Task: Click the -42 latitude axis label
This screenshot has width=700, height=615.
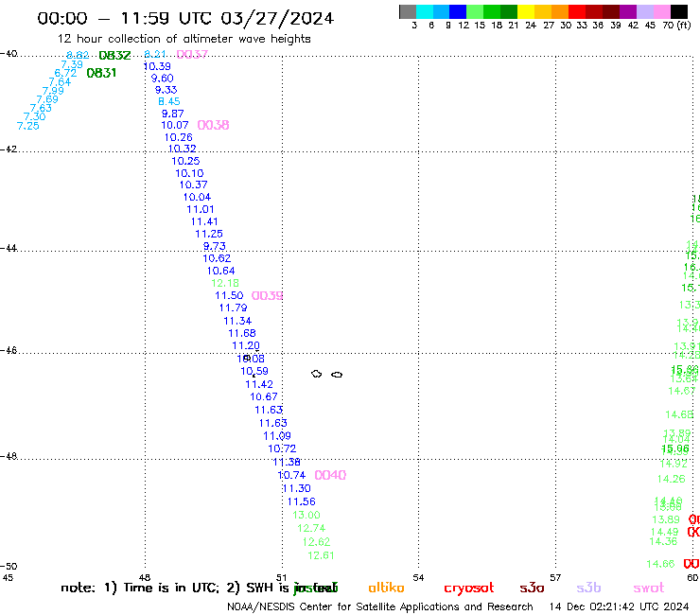Action: (x=9, y=149)
